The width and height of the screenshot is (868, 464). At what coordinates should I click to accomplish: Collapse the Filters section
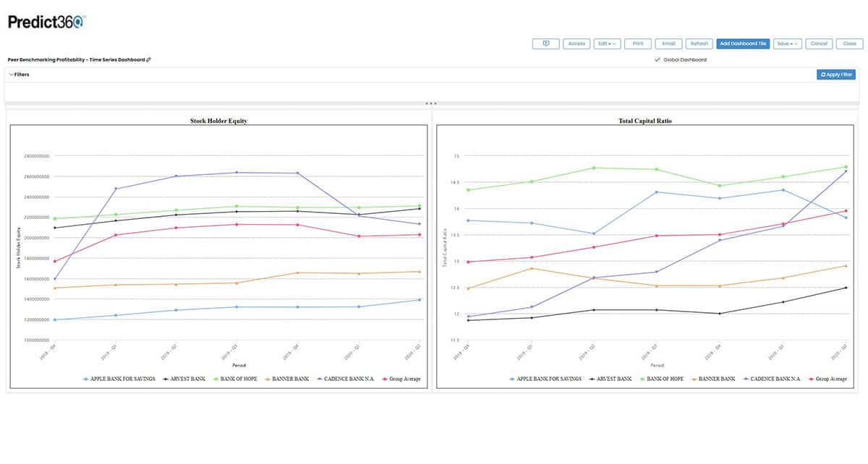pos(11,74)
